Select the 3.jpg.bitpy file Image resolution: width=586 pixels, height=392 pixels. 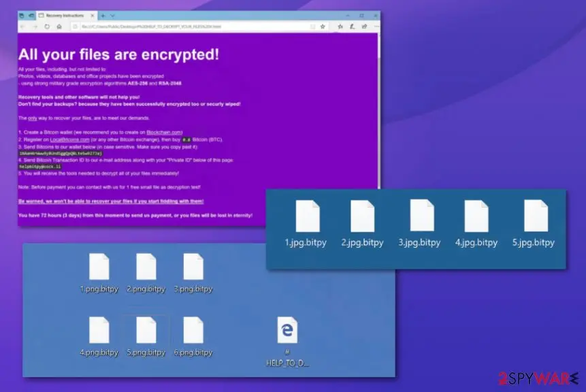(420, 223)
